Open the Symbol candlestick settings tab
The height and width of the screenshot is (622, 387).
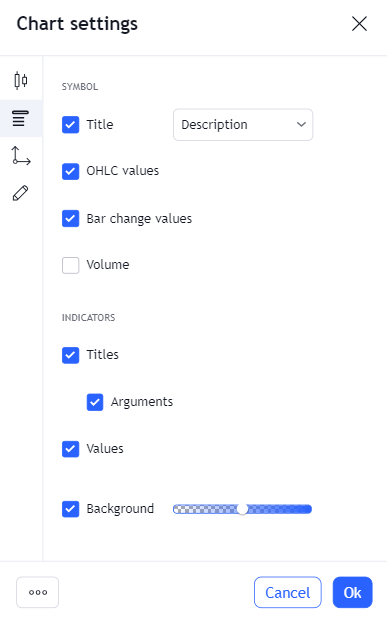[21, 80]
